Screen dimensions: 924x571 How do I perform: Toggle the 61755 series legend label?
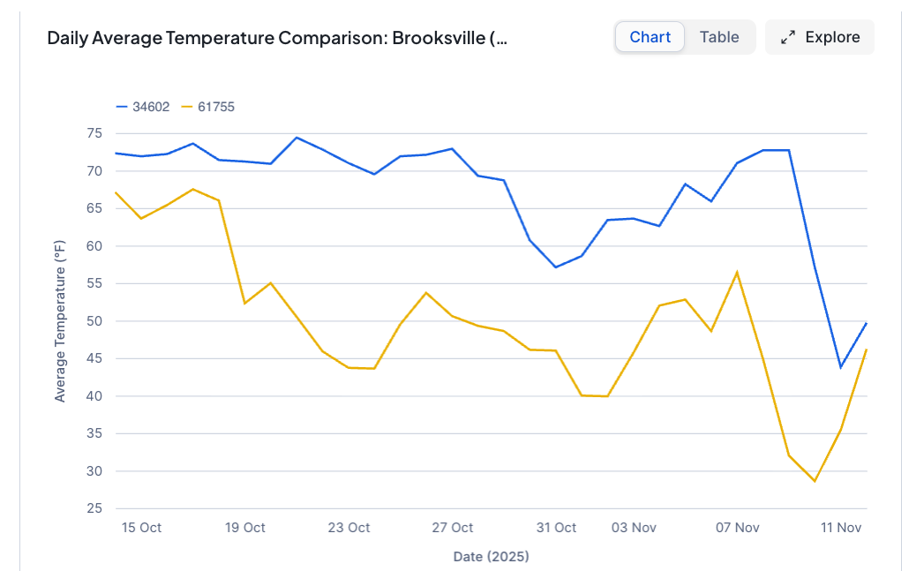pyautogui.click(x=215, y=107)
